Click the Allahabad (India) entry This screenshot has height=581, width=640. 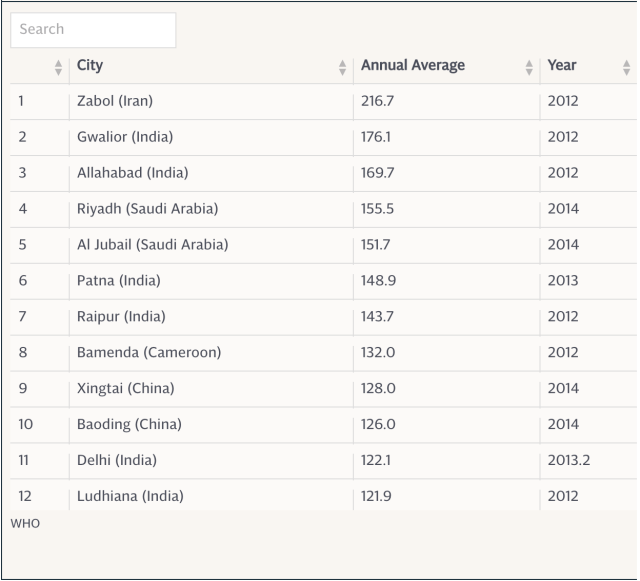(132, 173)
